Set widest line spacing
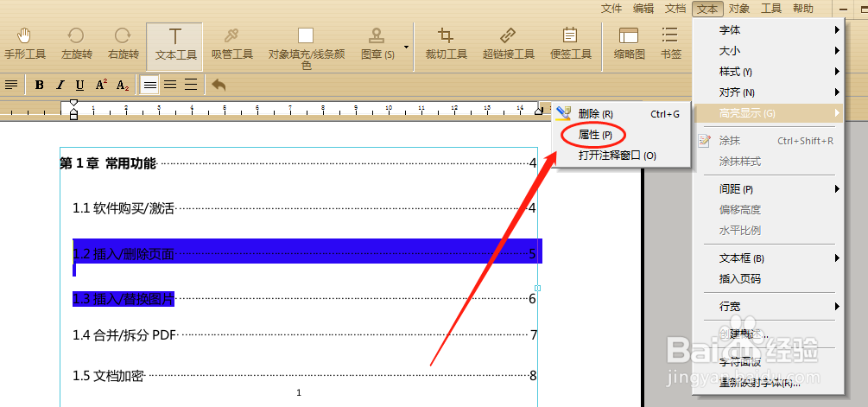The height and width of the screenshot is (407, 868). [191, 86]
